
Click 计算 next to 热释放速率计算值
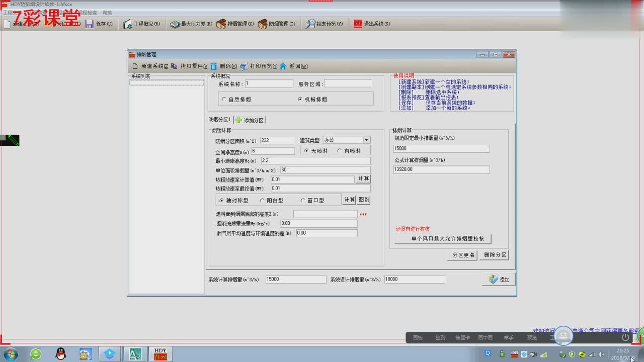pos(363,179)
